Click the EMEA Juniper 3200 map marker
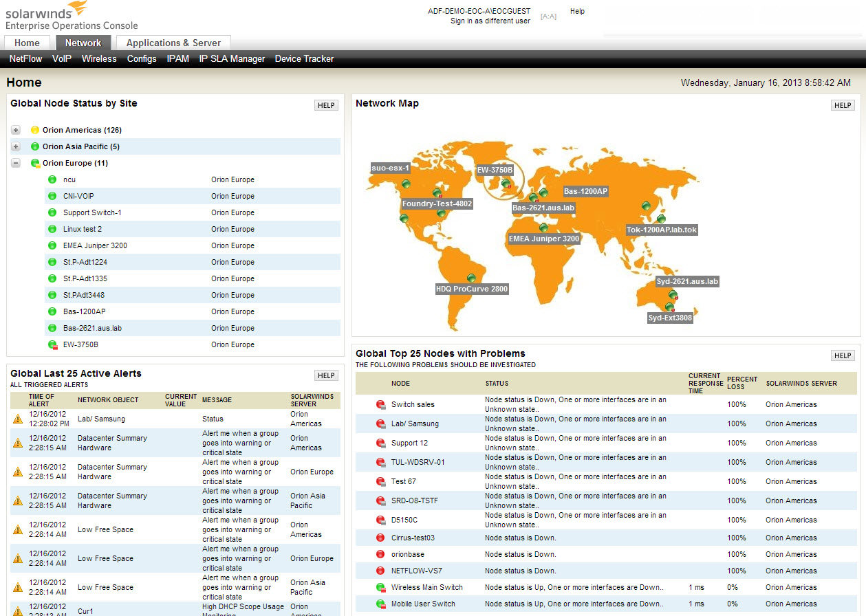This screenshot has height=616, width=866. (x=543, y=228)
